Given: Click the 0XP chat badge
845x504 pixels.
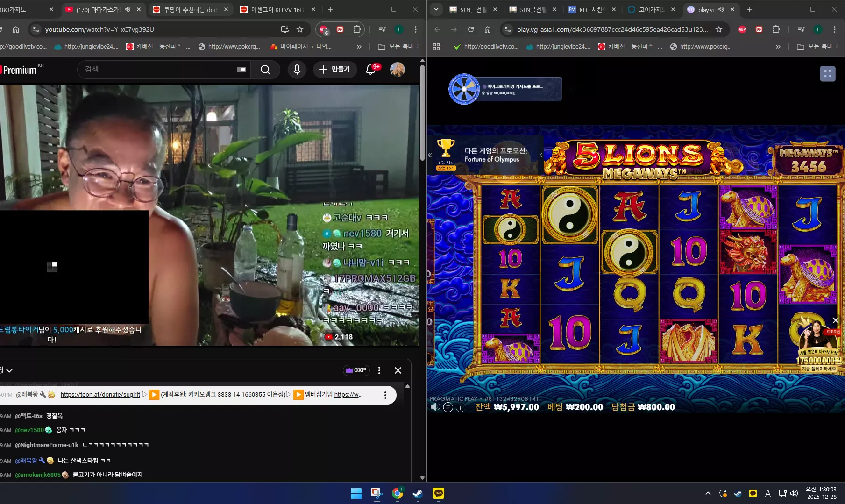Looking at the screenshot, I should [356, 370].
